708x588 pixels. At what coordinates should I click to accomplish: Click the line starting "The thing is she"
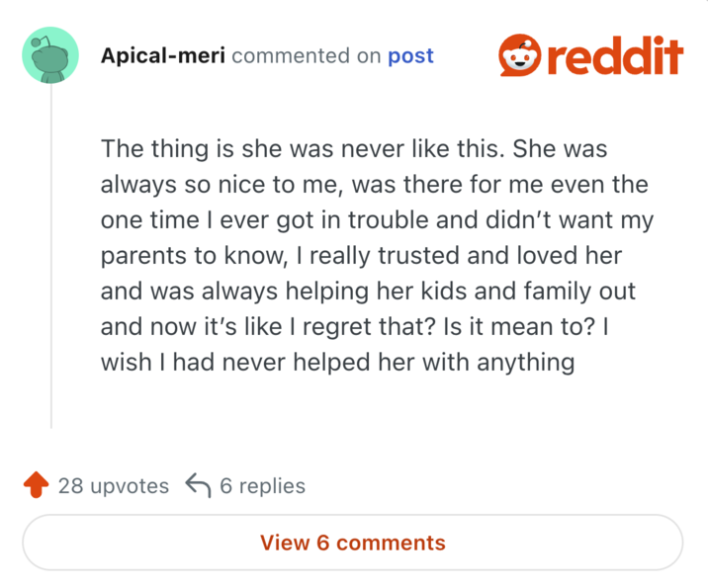353,150
